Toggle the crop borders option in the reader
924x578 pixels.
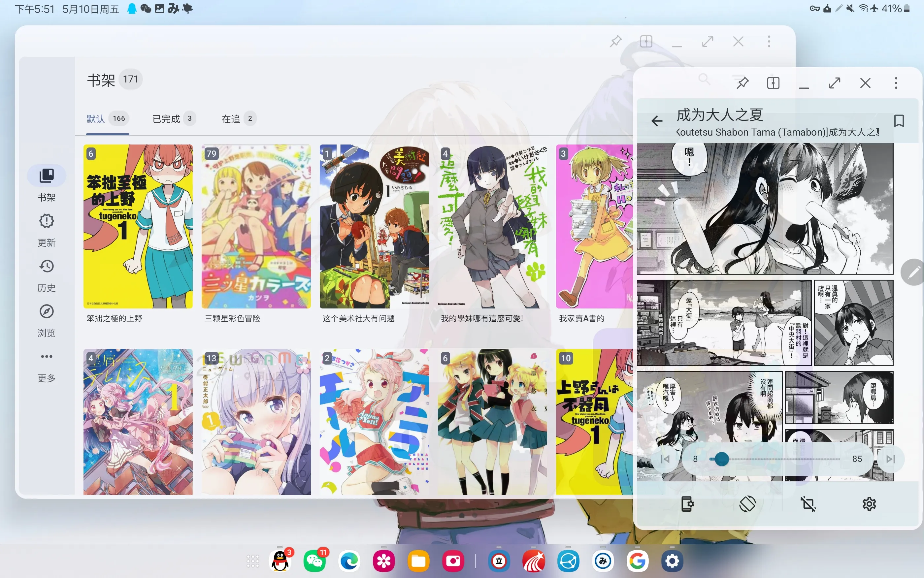809,504
